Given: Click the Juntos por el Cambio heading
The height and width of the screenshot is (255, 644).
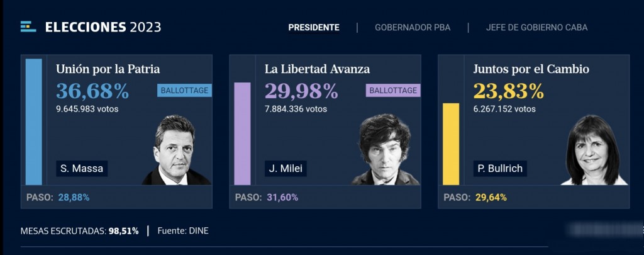Looking at the screenshot, I should tap(531, 69).
